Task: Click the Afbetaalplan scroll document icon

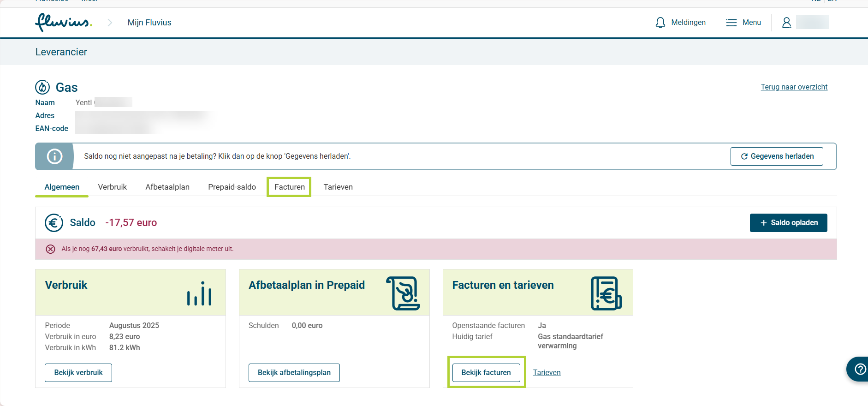Action: click(x=403, y=293)
